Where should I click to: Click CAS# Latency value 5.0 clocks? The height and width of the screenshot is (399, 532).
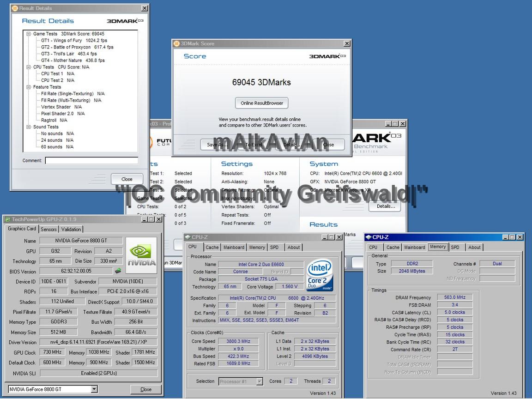click(454, 312)
